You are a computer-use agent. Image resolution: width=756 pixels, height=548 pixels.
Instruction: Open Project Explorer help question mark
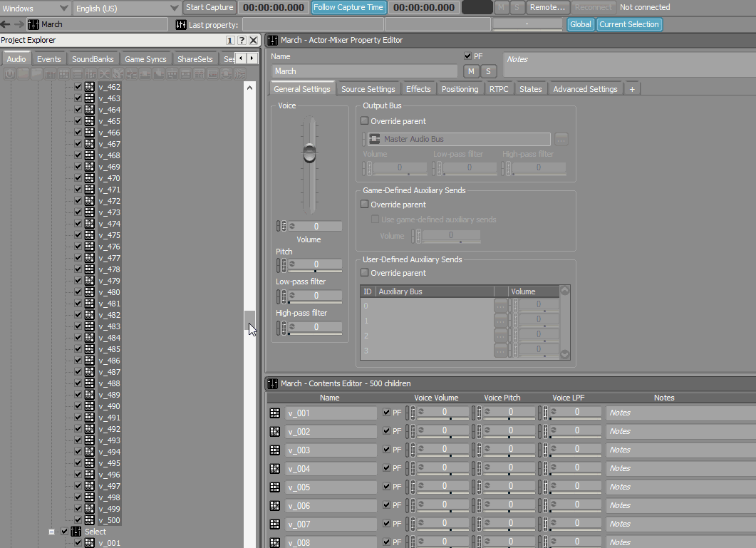(x=242, y=41)
